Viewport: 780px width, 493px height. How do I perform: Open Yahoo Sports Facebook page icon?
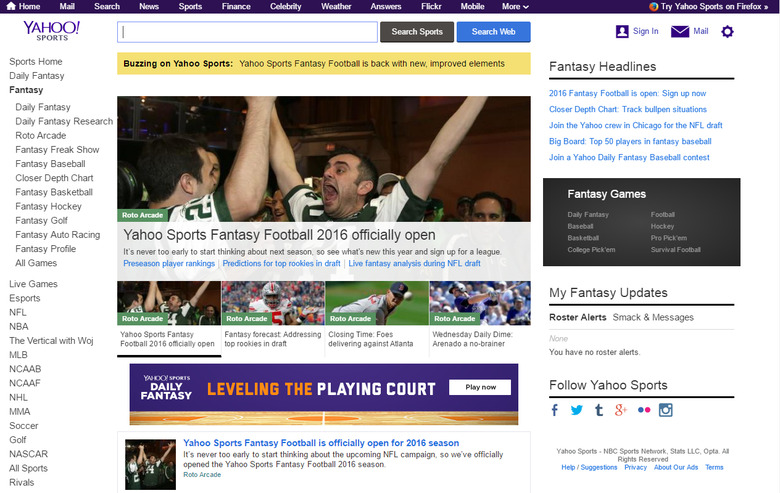[555, 410]
